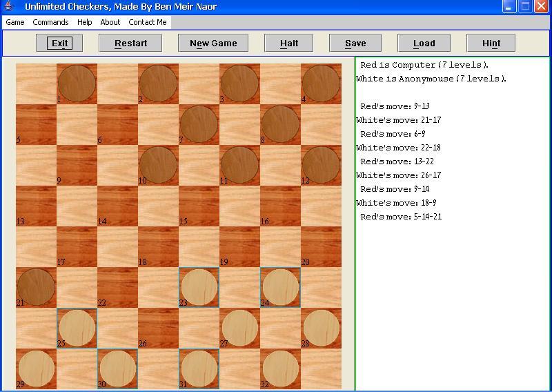Minimize the Unlimited Checkers window
The height and width of the screenshot is (392, 552).
[509, 6]
